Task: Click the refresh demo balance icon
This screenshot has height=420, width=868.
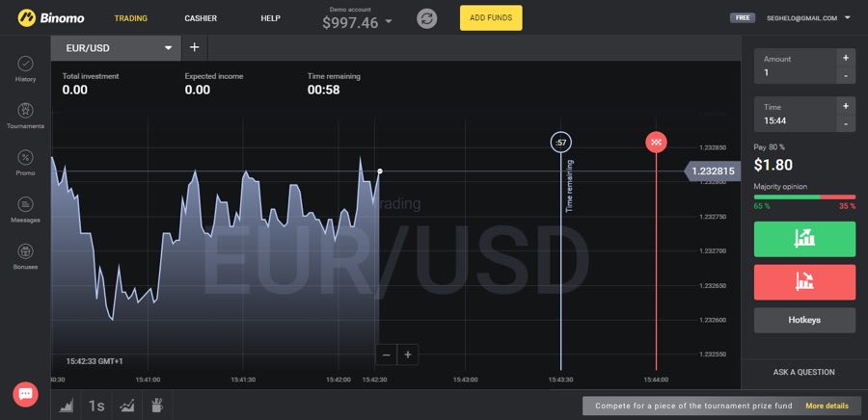Action: point(427,18)
